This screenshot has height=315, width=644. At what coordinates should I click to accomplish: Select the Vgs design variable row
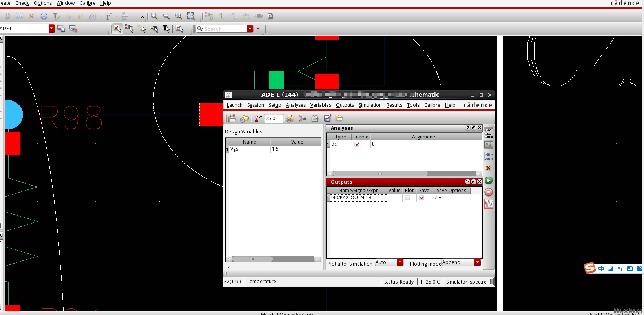point(250,149)
